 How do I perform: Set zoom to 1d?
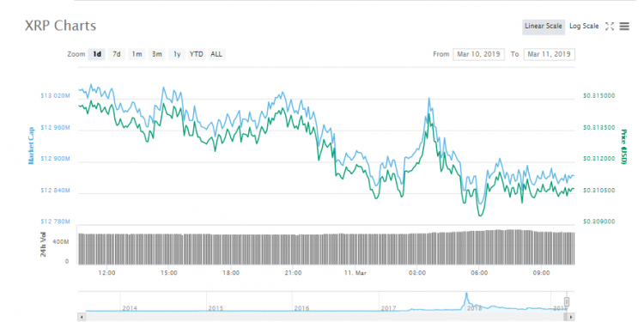(96, 54)
